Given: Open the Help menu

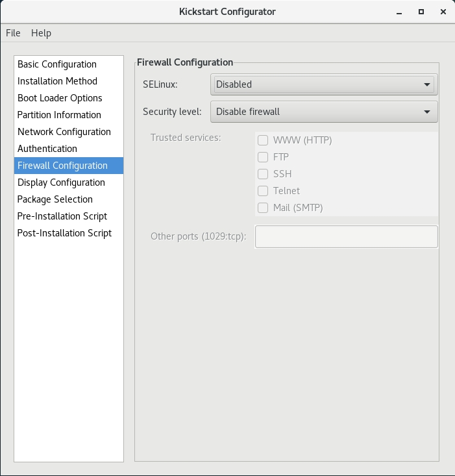Looking at the screenshot, I should [x=41, y=33].
